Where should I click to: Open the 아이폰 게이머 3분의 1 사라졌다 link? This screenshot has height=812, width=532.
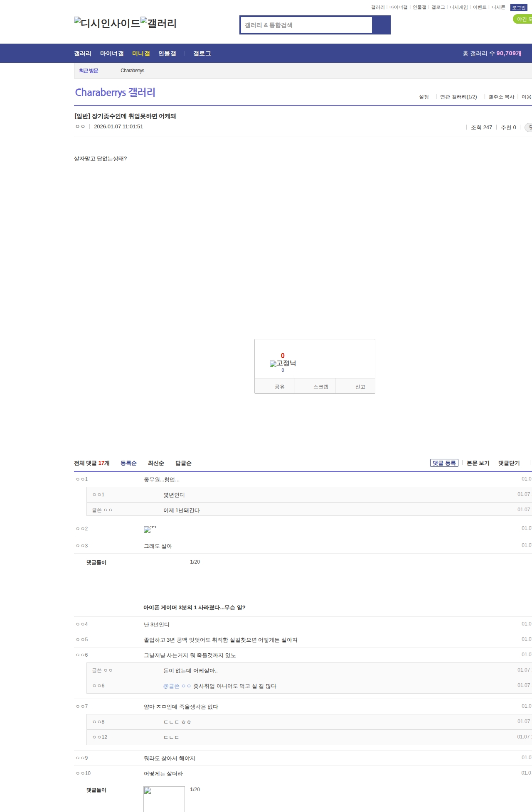click(194, 608)
